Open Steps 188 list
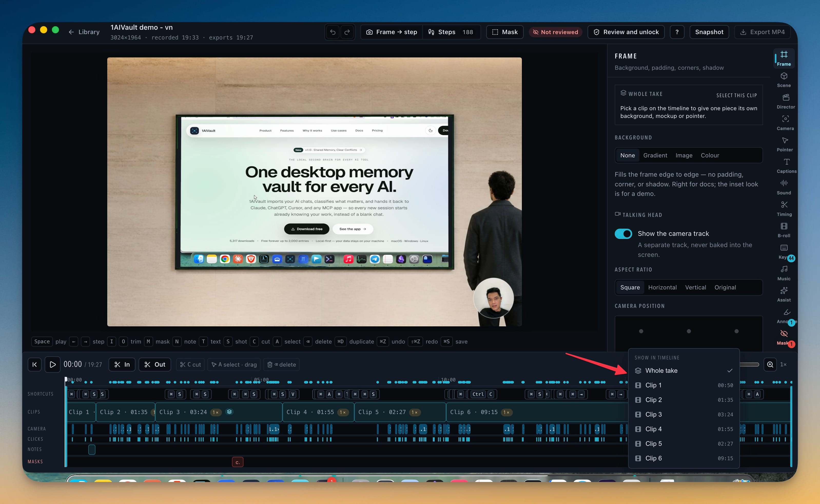The height and width of the screenshot is (504, 820). click(x=452, y=32)
